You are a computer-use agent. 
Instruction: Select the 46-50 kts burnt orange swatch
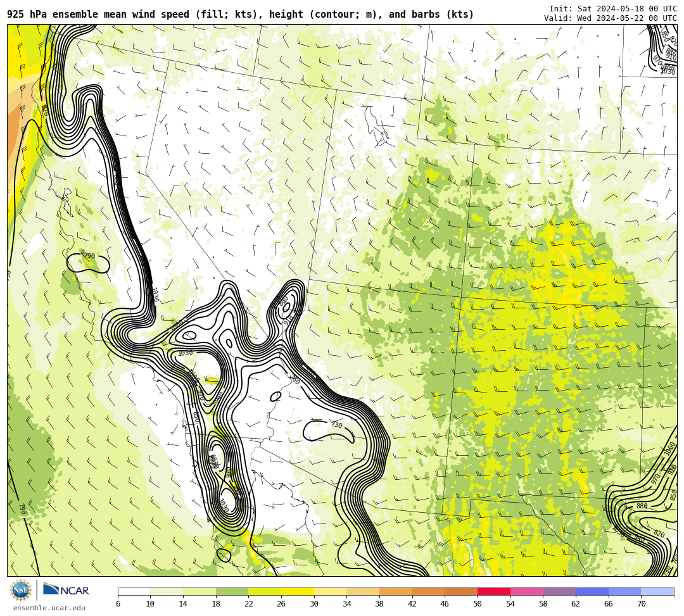pyautogui.click(x=461, y=591)
